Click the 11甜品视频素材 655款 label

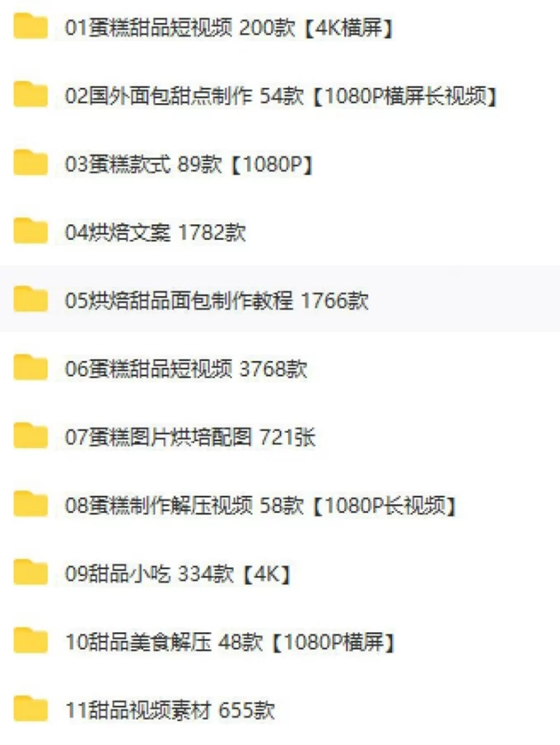pos(170,710)
